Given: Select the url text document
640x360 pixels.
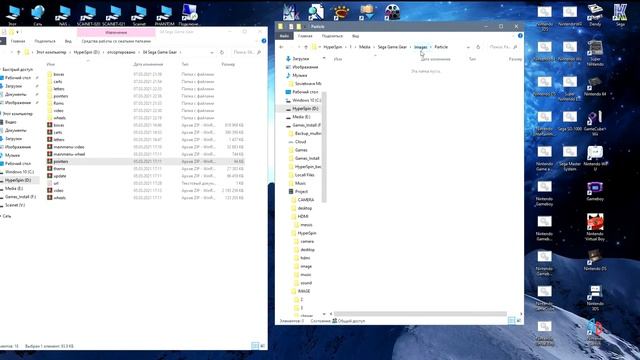Looking at the screenshot, I should 145,183.
